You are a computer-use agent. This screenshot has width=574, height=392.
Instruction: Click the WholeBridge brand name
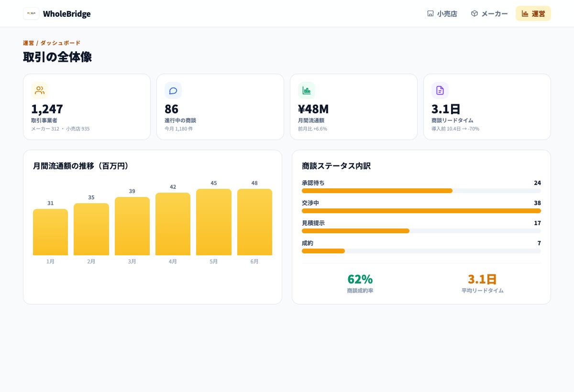click(66, 14)
